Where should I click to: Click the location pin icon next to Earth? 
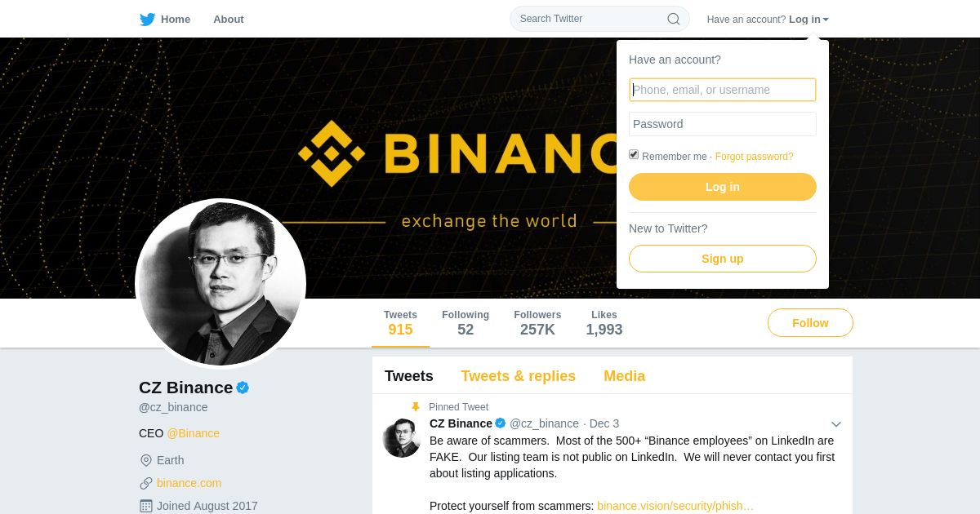(146, 460)
